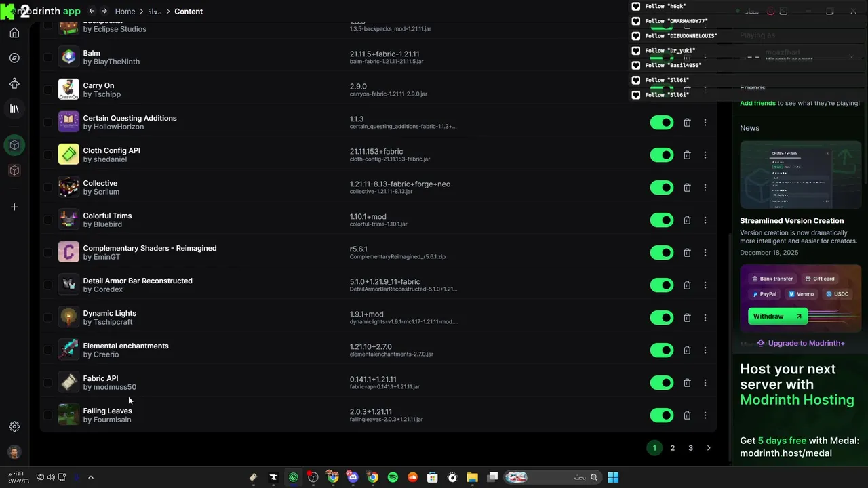The width and height of the screenshot is (868, 488).
Task: Open Spotify from the taskbar
Action: (x=393, y=477)
